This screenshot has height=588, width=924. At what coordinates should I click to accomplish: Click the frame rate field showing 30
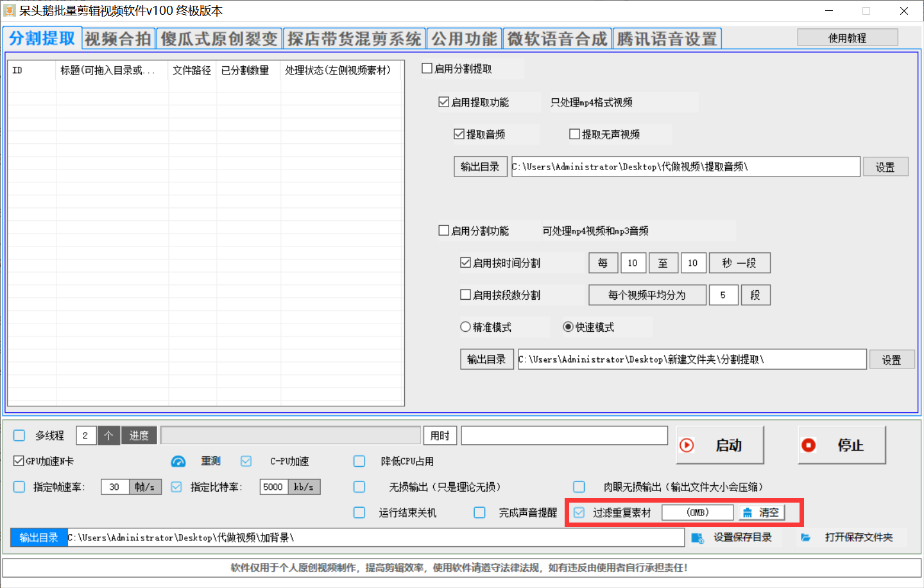tap(115, 487)
